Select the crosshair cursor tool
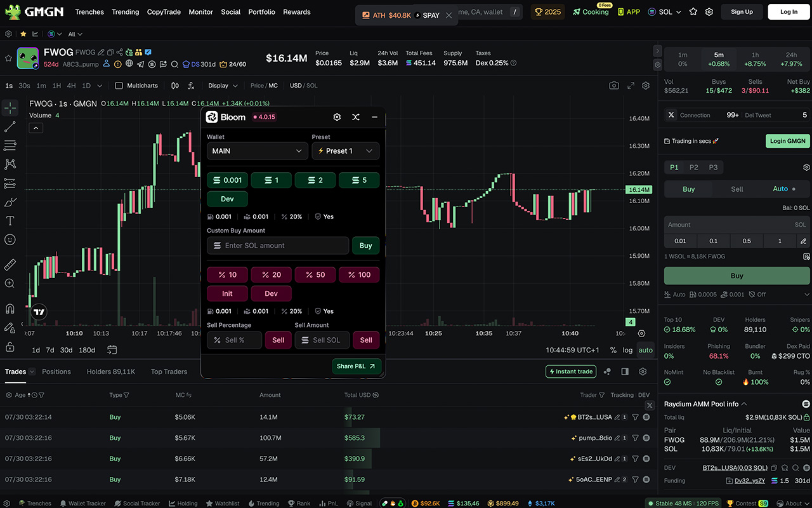The image size is (812, 508). (10, 108)
